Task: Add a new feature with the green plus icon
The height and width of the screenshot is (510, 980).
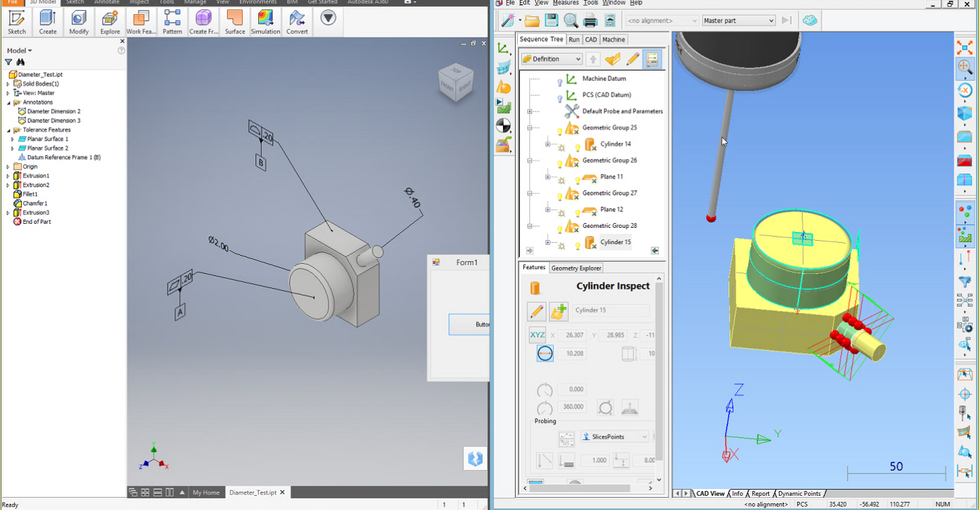Action: (x=558, y=311)
